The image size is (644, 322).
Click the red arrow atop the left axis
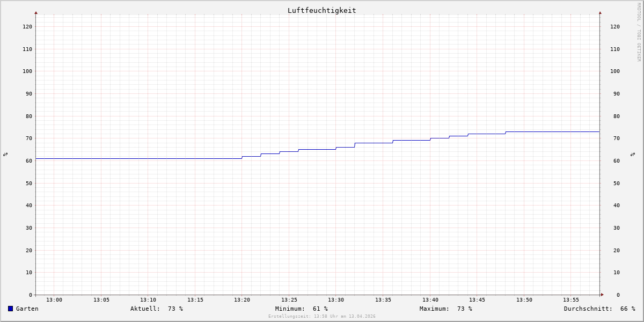tap(36, 12)
